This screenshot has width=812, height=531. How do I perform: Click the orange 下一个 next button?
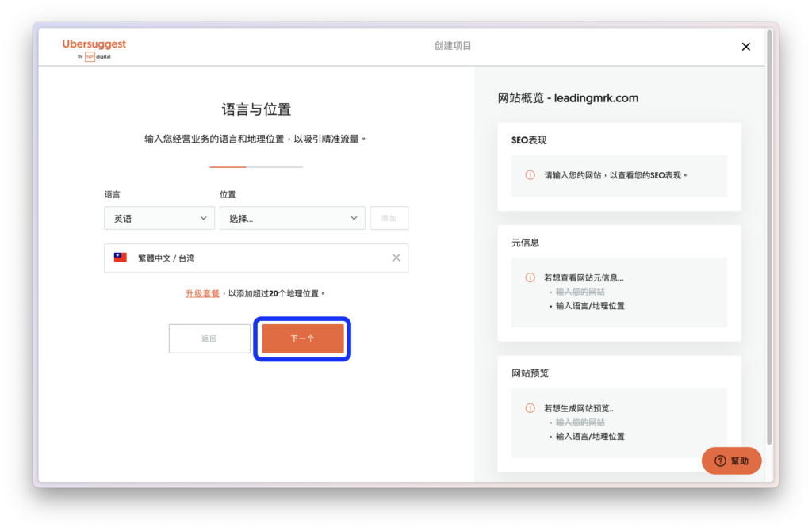[x=303, y=338]
